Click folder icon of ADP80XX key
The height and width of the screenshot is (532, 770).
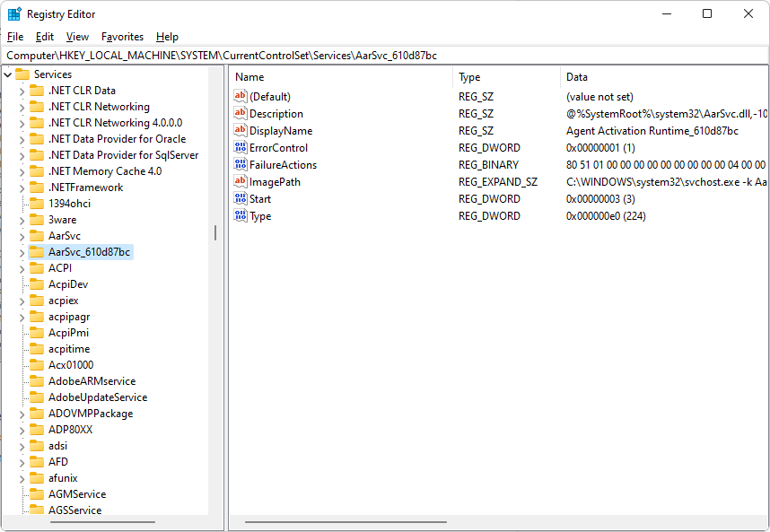coord(37,430)
